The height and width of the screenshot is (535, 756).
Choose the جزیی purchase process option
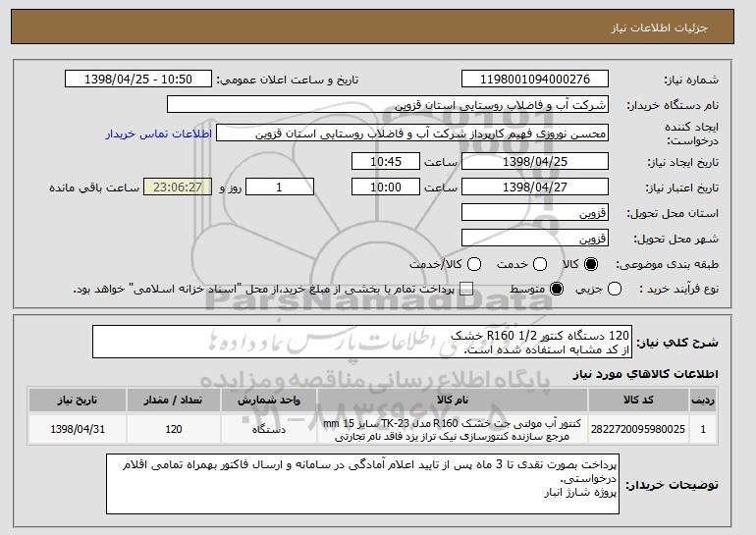[x=615, y=290]
